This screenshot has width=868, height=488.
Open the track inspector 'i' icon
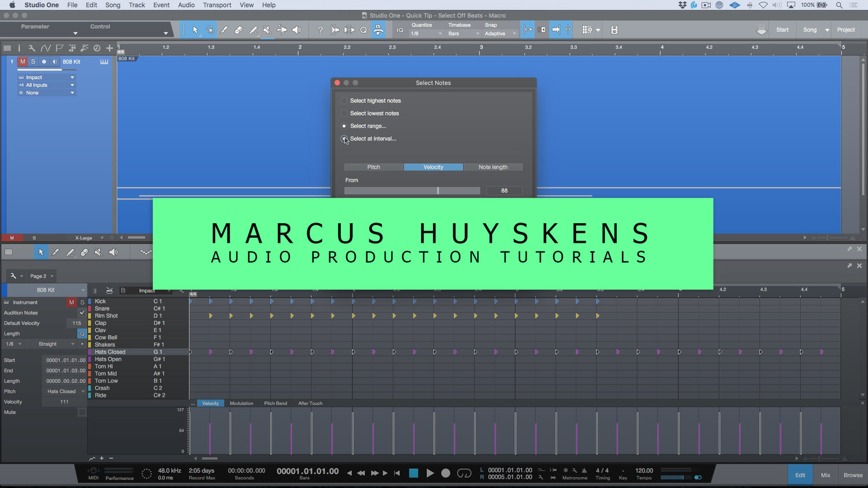point(19,48)
